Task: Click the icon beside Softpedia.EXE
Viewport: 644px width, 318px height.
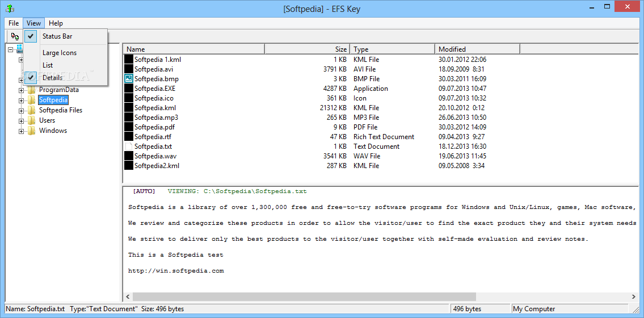Action: [x=129, y=89]
